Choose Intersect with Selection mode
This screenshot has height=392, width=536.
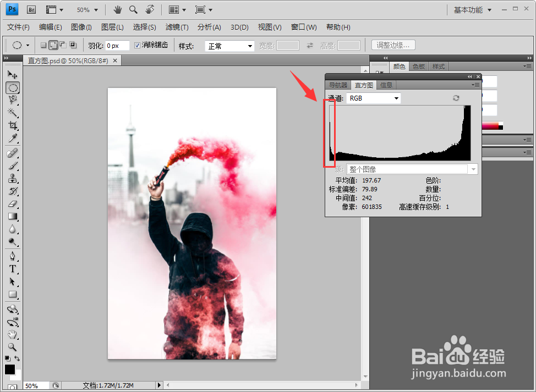[73, 45]
